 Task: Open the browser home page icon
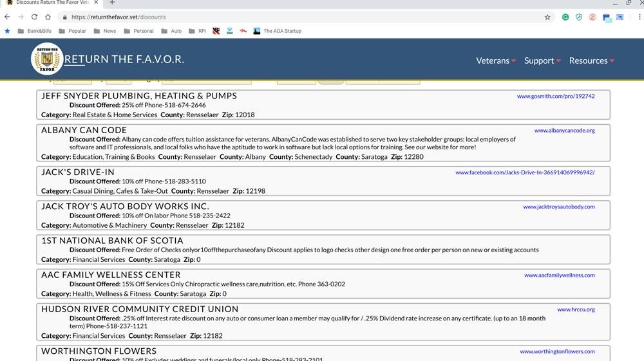pyautogui.click(x=48, y=17)
